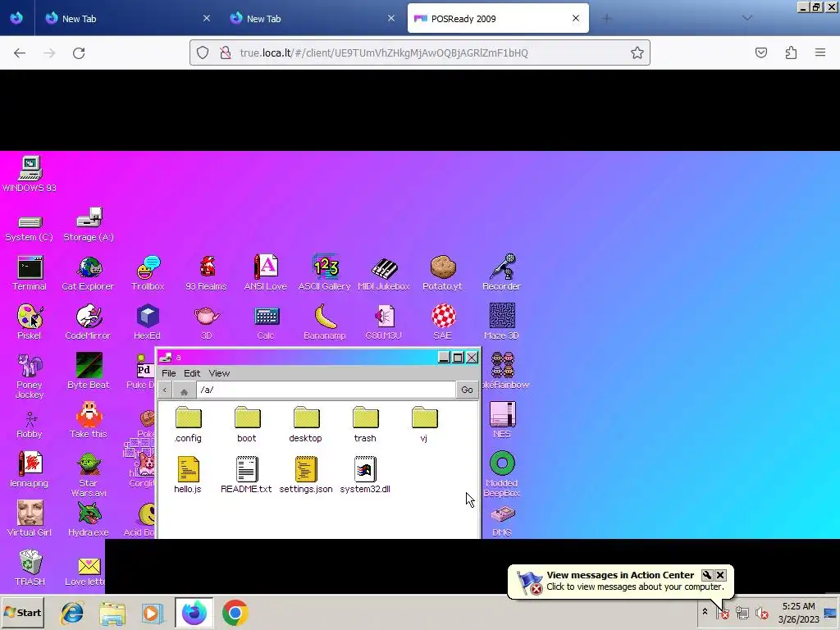This screenshot has height=630, width=840.
Task: Open Chrome from the taskbar
Action: tap(235, 613)
